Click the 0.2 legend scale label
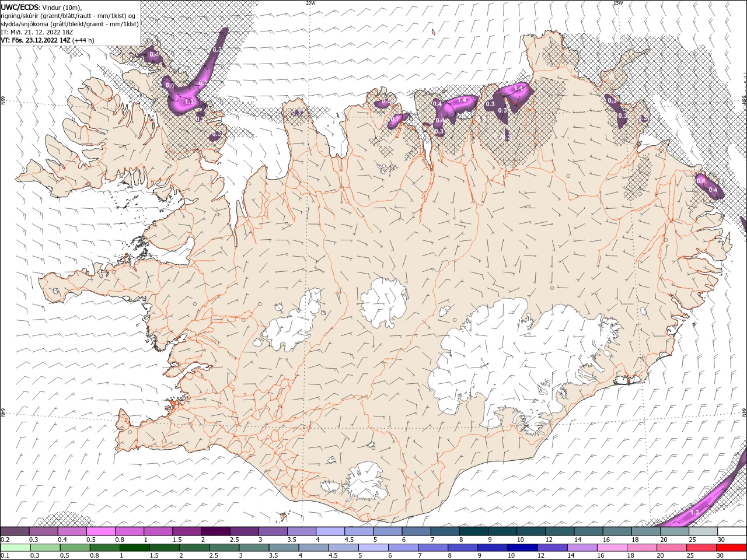This screenshot has width=747, height=560. click(x=5, y=540)
